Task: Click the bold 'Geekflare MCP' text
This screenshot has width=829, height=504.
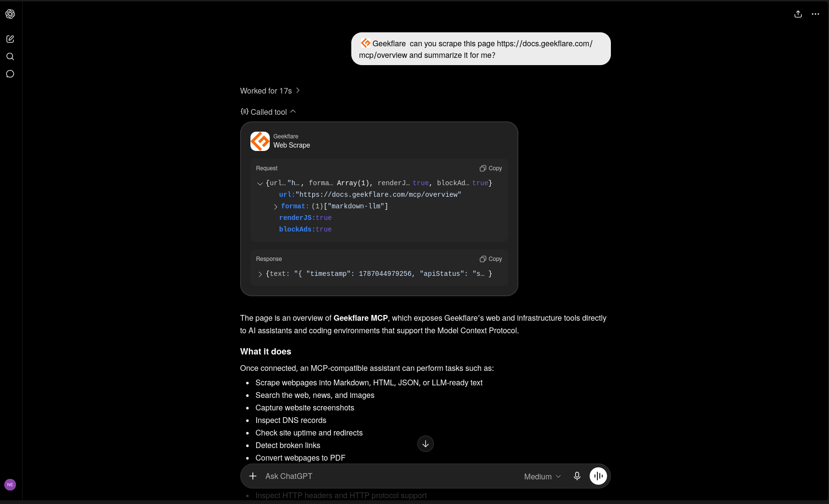Action: tap(361, 318)
